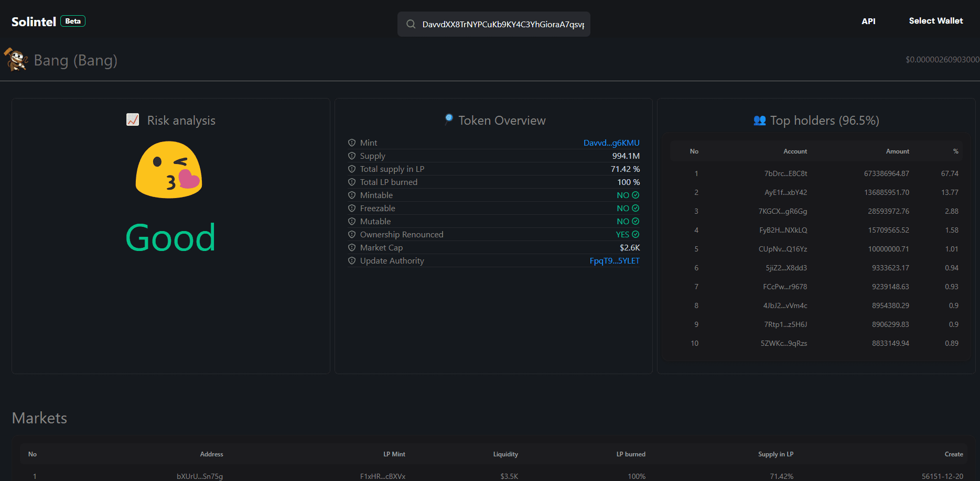
Task: Click the shield icon beside Supply
Action: pyautogui.click(x=352, y=156)
